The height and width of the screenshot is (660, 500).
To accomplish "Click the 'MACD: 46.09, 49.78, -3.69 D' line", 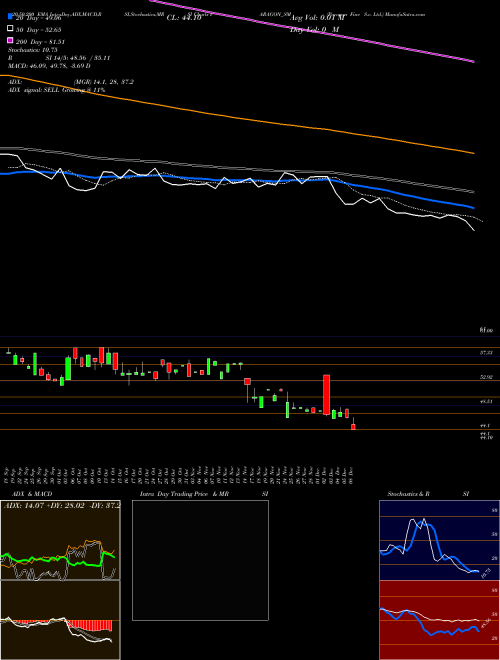I will pyautogui.click(x=49, y=66).
